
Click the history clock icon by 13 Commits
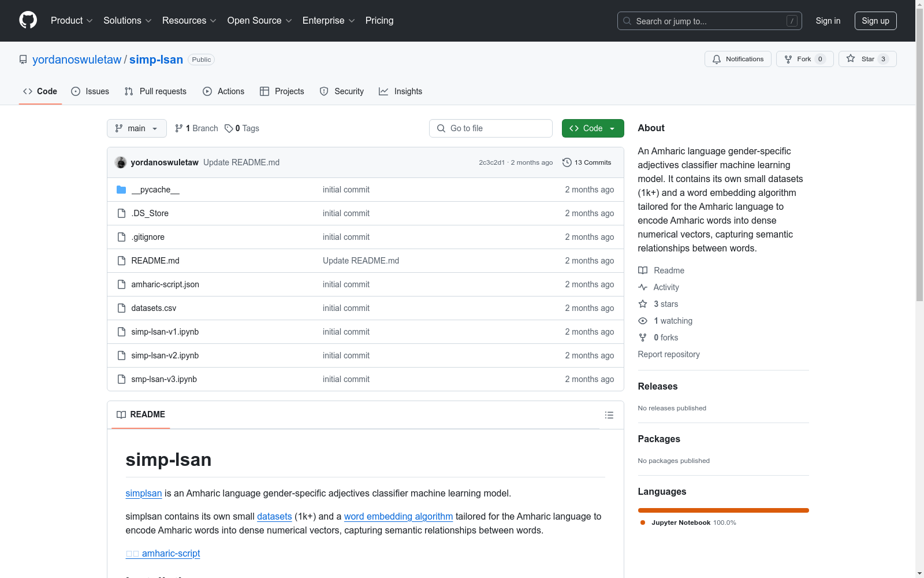click(567, 162)
